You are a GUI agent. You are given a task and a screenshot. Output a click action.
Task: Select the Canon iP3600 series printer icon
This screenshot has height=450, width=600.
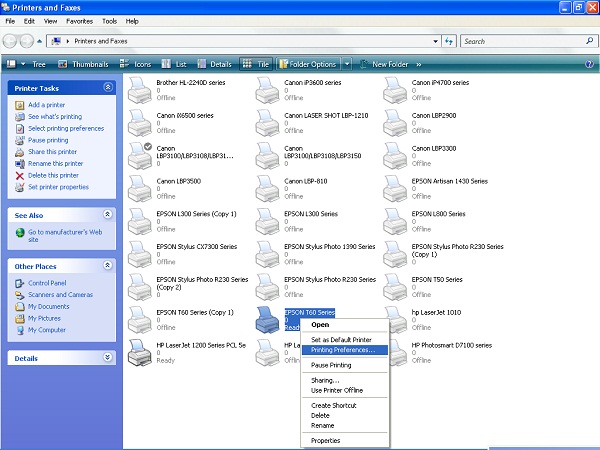click(x=267, y=90)
